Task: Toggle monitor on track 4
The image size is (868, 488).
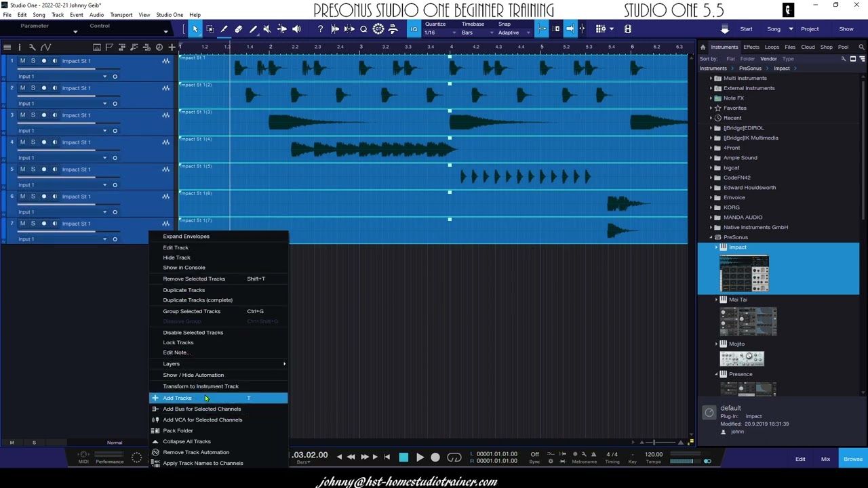Action: (x=55, y=142)
